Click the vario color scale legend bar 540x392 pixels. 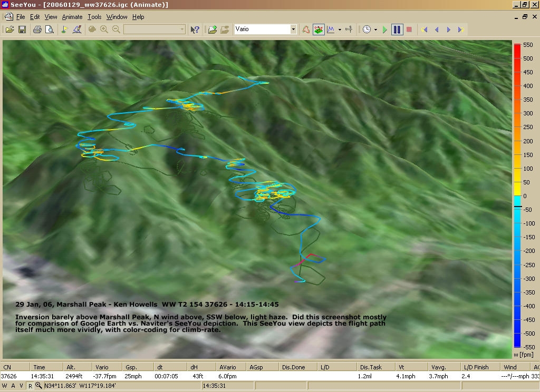(517, 195)
